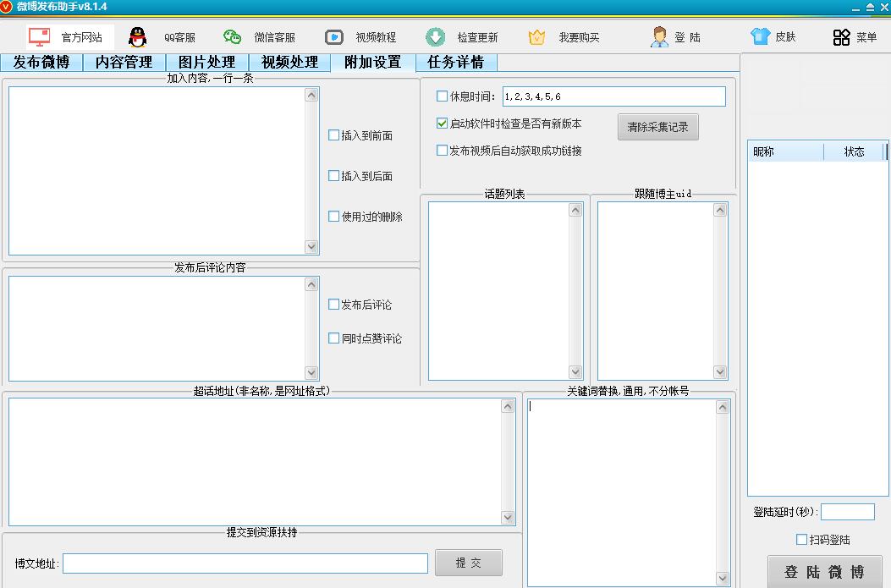Image resolution: width=891 pixels, height=588 pixels.
Task: Open QQ客服 penguin icon
Action: [137, 37]
